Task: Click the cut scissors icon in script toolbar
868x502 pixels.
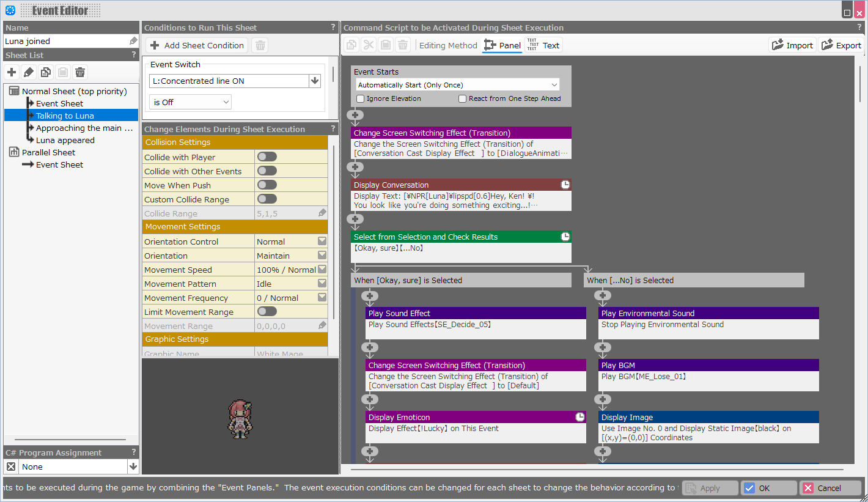Action: point(368,45)
